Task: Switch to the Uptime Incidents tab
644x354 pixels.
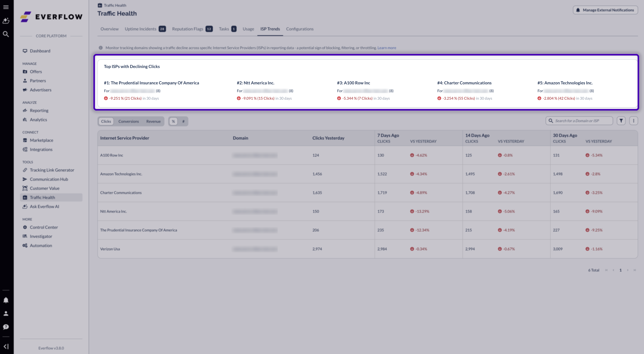Action: tap(145, 29)
